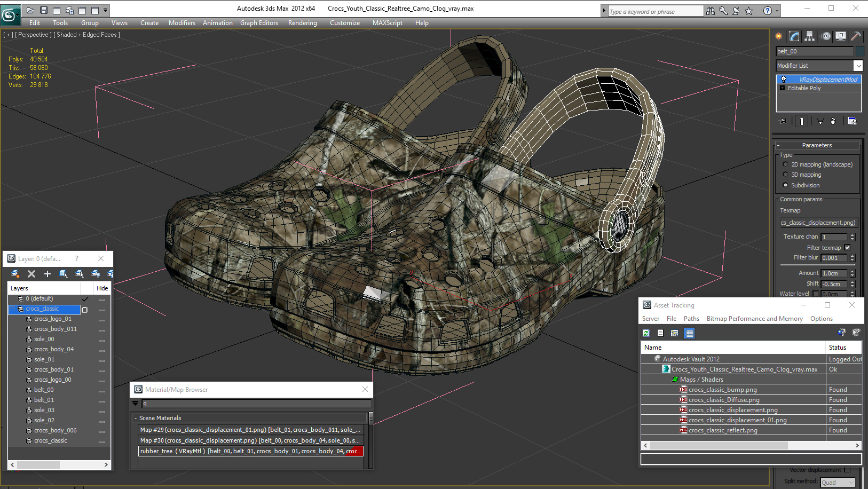Viewport: 868px width, 489px height.
Task: Make 0 (default) layer current checkmark
Action: pyautogui.click(x=85, y=299)
